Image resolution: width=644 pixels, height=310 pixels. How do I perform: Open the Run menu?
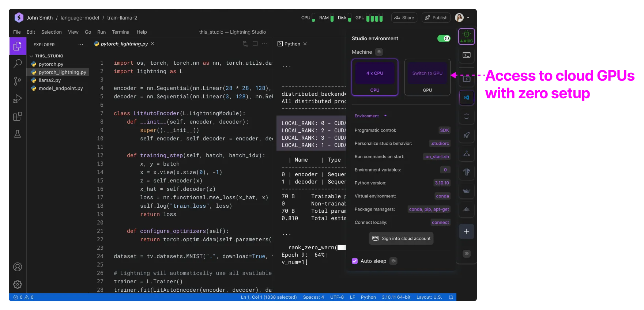pyautogui.click(x=101, y=32)
